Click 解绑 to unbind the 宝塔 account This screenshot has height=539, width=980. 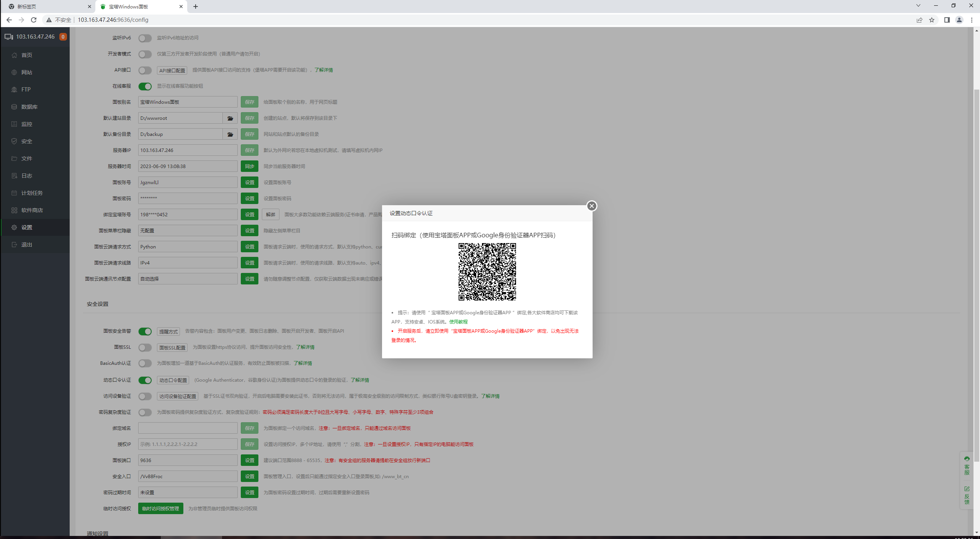(271, 215)
